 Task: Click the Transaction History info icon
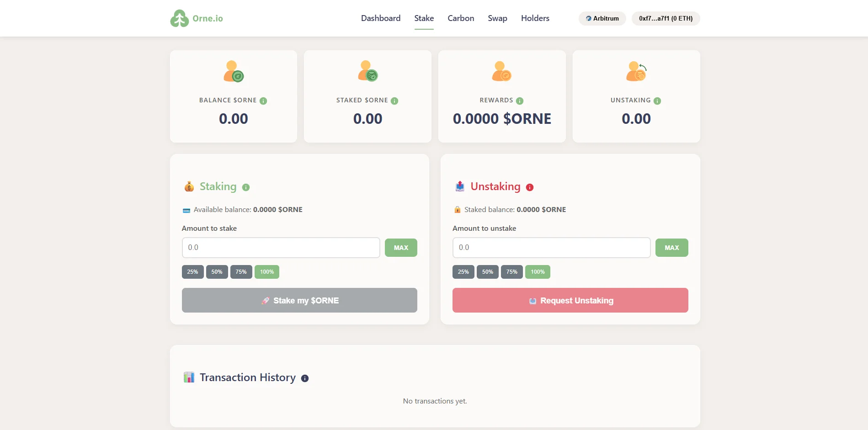point(305,378)
